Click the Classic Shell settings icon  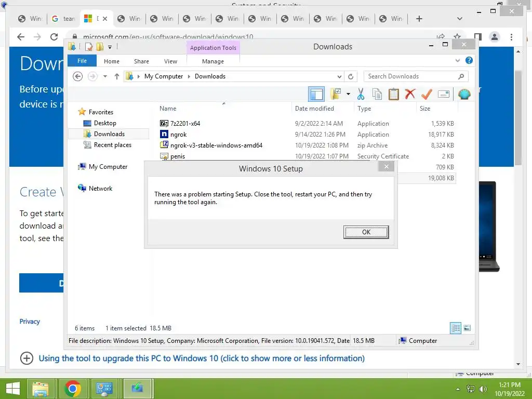[x=464, y=94]
